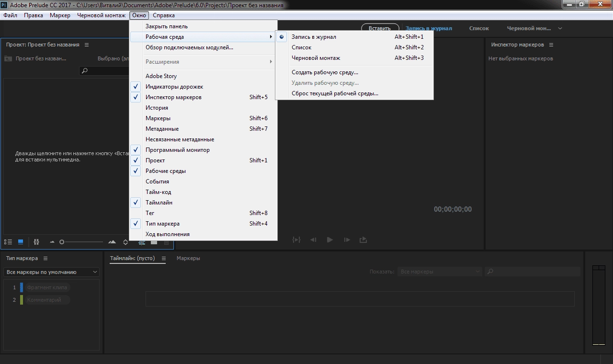Image resolution: width=613 pixels, height=364 pixels.
Task: Click the Play button in monitor
Action: 330,239
